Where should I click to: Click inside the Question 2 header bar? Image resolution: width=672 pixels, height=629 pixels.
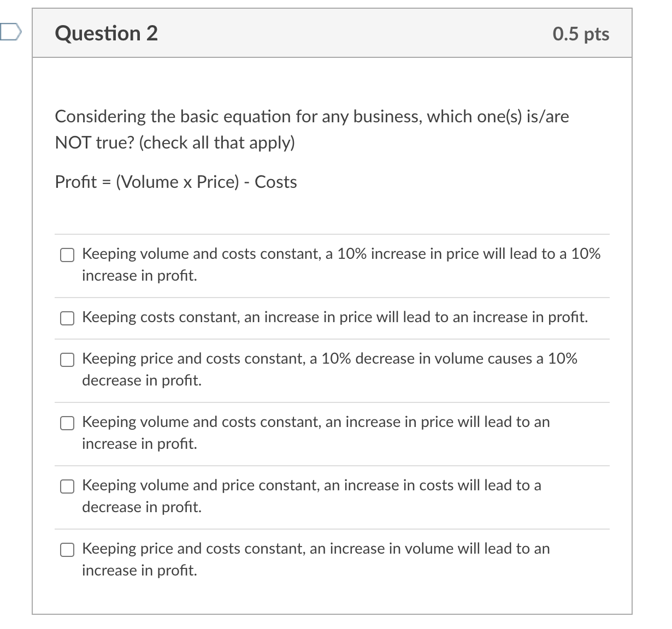click(328, 33)
